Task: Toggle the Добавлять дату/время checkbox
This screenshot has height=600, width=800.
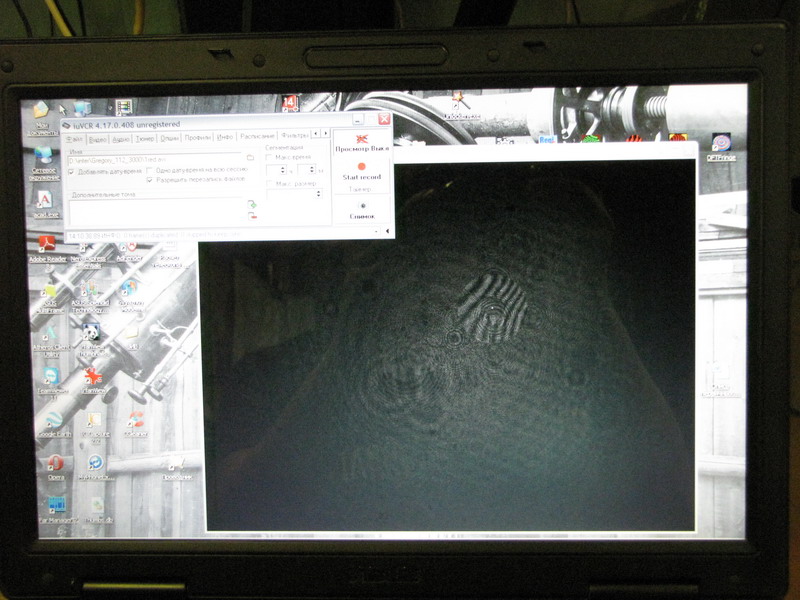Action: (71, 172)
